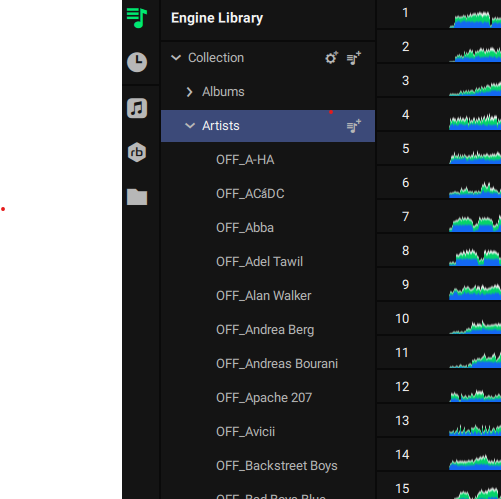
Task: Click waveform preview of track 4
Action: (x=475, y=121)
